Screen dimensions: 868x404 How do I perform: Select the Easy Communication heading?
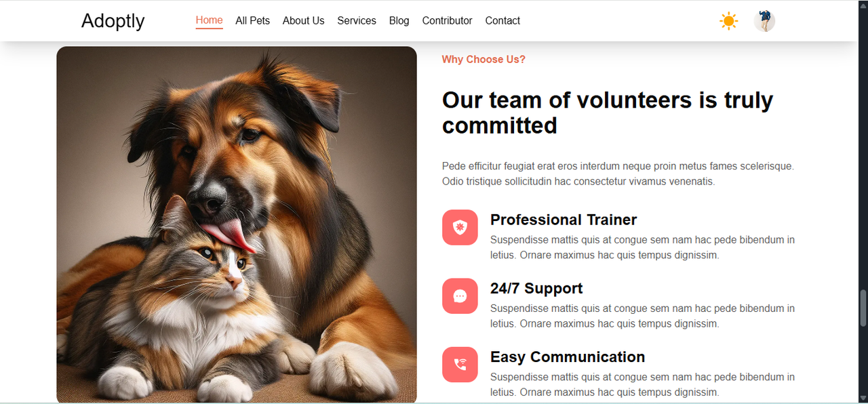[x=568, y=357]
